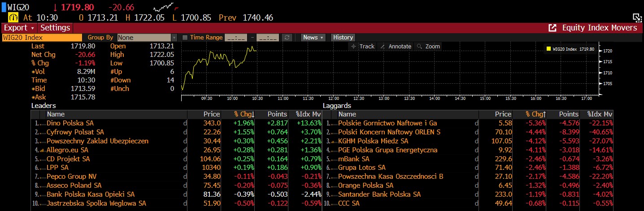Click the Zoom magnifier tool on chart

point(428,46)
